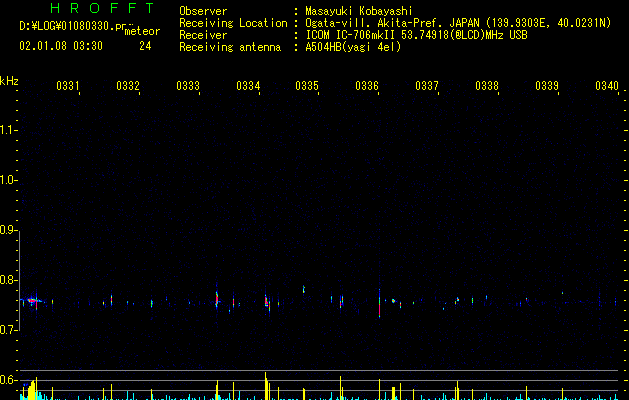Click the Observer field label
The width and height of the screenshot is (629, 400).
tap(203, 11)
